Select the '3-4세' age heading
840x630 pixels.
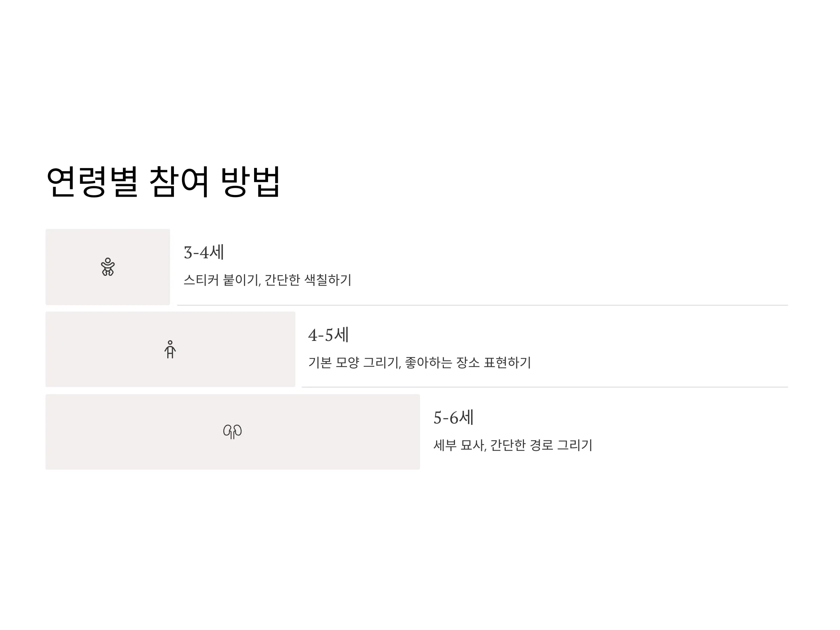coord(204,253)
